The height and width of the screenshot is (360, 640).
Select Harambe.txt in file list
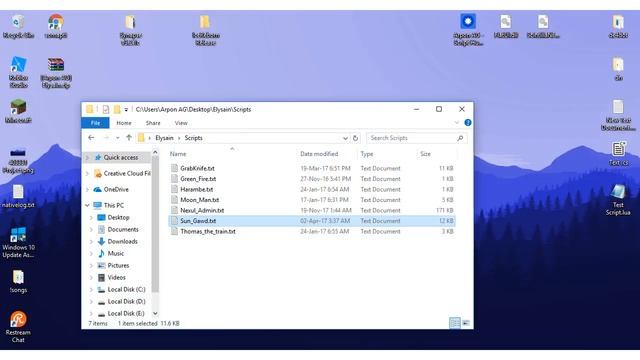coord(312,189)
